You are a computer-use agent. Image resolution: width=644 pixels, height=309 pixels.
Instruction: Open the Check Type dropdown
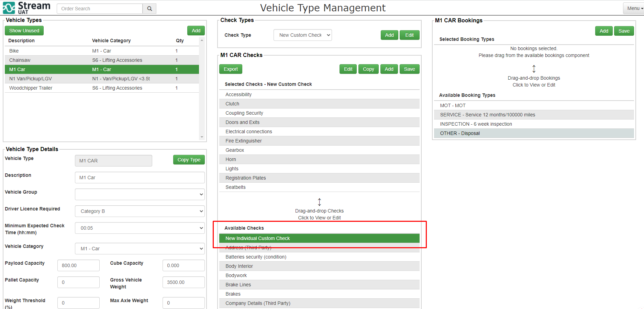pyautogui.click(x=302, y=35)
